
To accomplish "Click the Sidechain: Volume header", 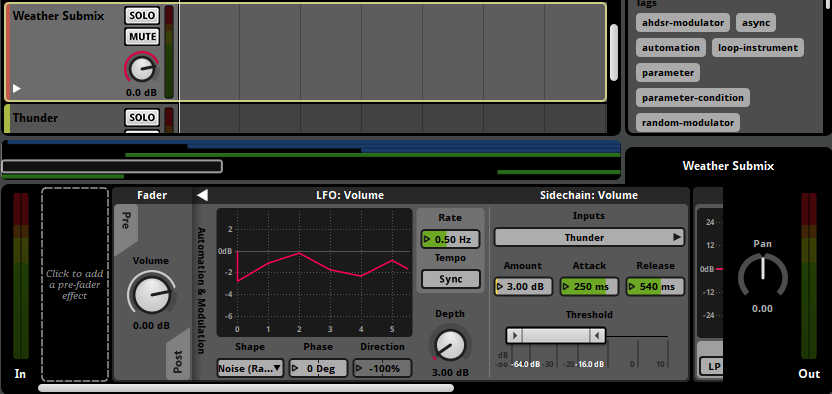I will pyautogui.click(x=589, y=195).
